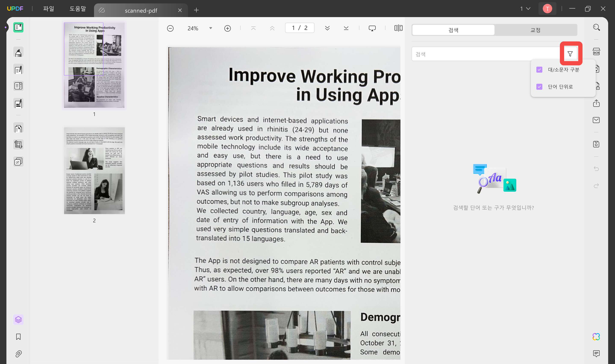Image resolution: width=615 pixels, height=364 pixels.
Task: Click the zoom out minus button
Action: pyautogui.click(x=170, y=28)
